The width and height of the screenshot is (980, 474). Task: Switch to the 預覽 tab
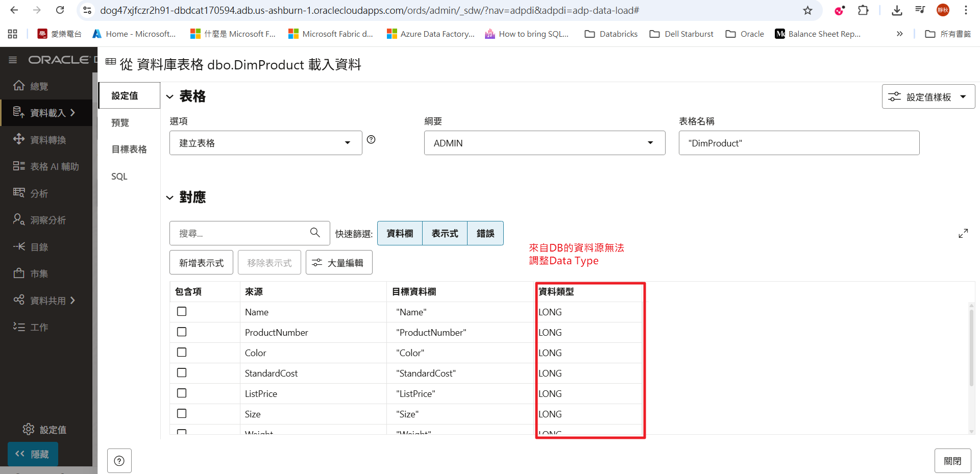(120, 122)
